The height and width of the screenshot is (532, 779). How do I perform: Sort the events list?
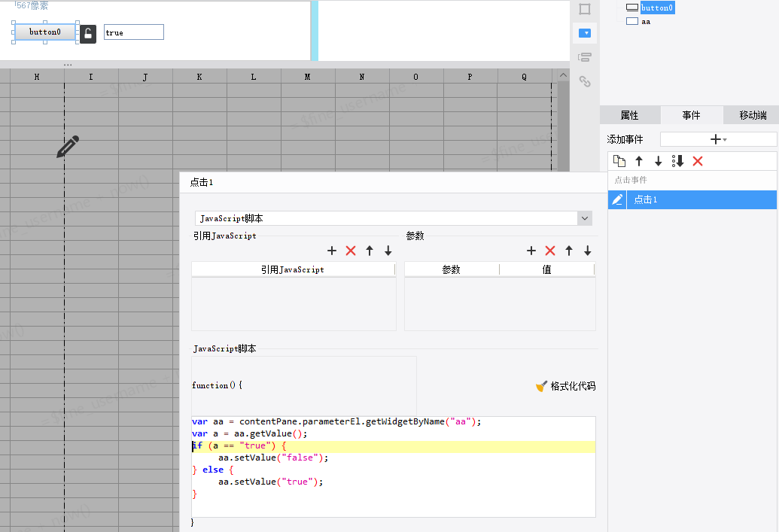(x=677, y=161)
